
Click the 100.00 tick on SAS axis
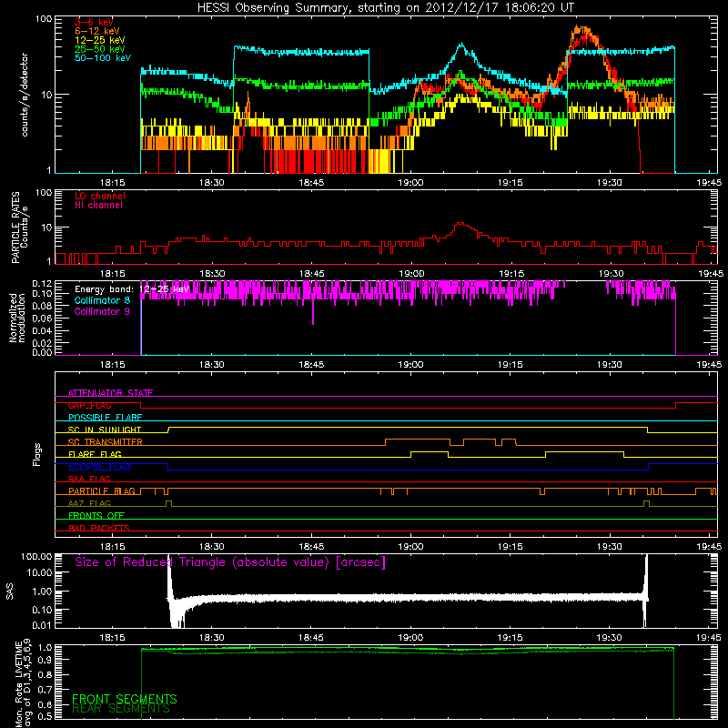coord(36,556)
